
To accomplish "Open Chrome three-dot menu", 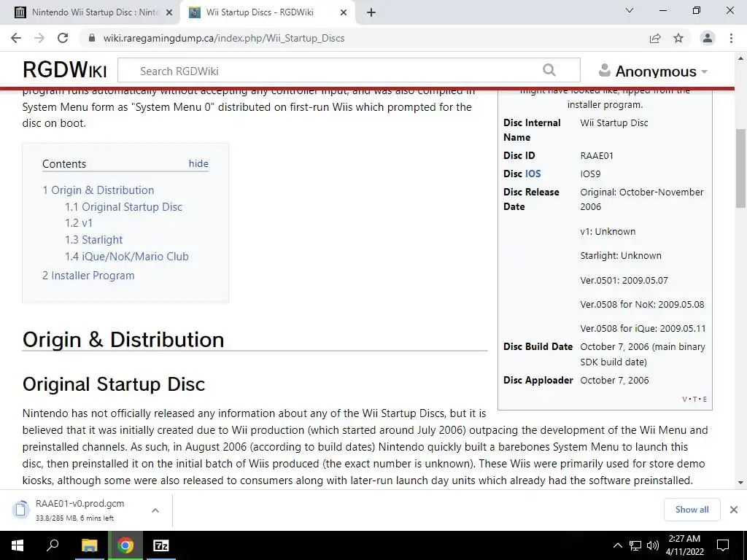I will pos(731,38).
